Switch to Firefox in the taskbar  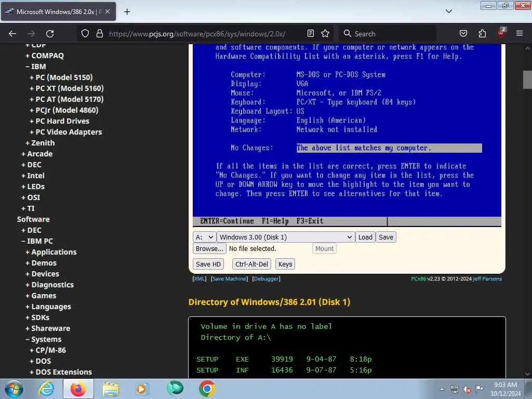pyautogui.click(x=78, y=389)
